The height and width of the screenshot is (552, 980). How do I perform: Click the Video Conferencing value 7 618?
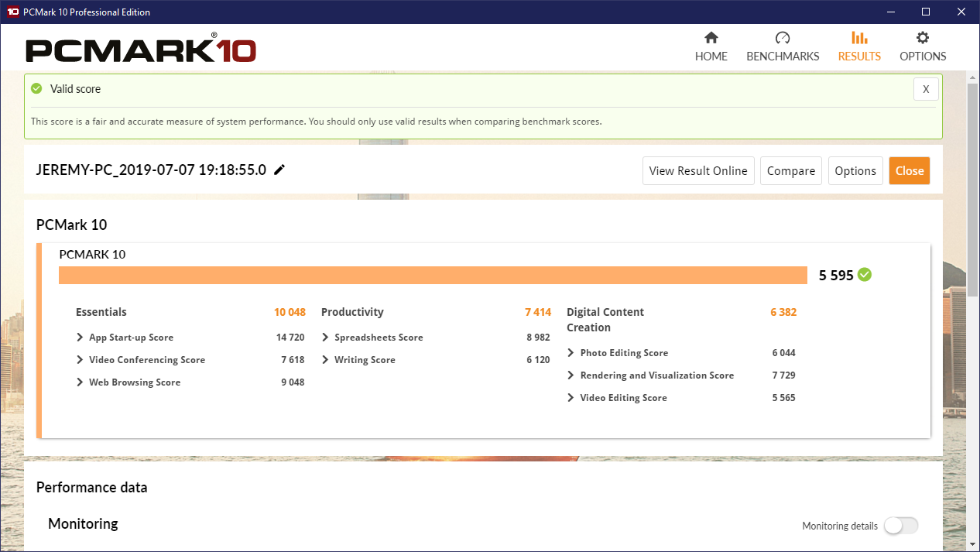click(293, 360)
